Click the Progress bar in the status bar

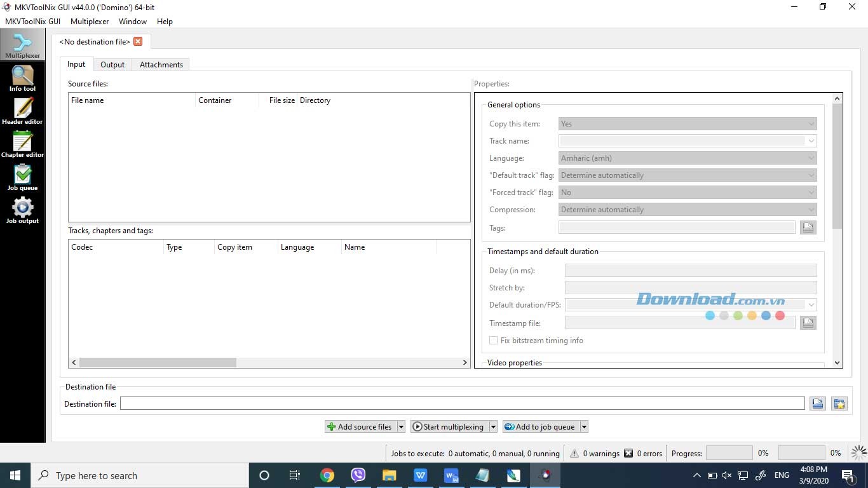(x=729, y=452)
